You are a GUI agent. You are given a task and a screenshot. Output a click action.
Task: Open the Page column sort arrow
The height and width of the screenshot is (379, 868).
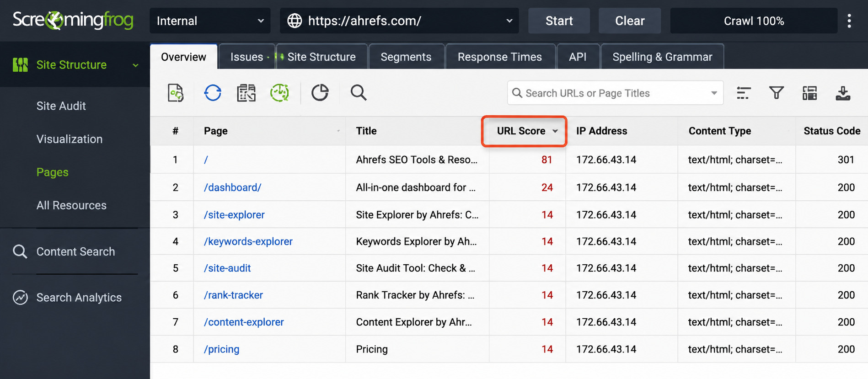click(338, 131)
